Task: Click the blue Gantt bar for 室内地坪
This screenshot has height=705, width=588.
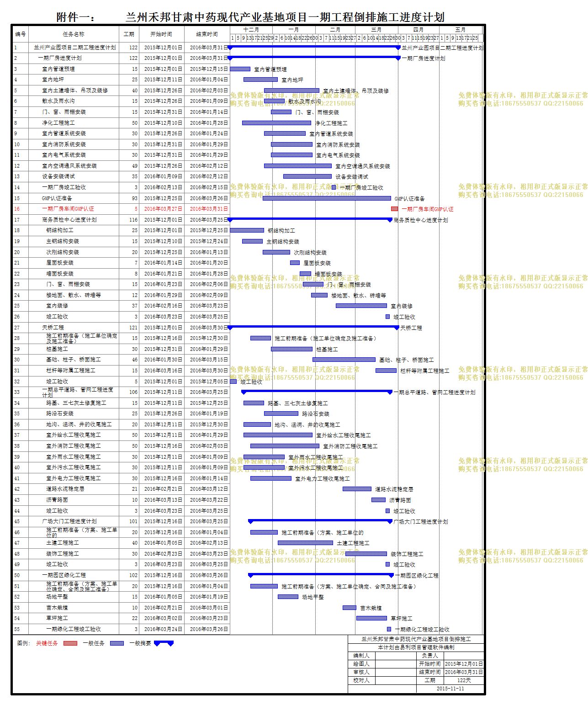Action: point(260,80)
